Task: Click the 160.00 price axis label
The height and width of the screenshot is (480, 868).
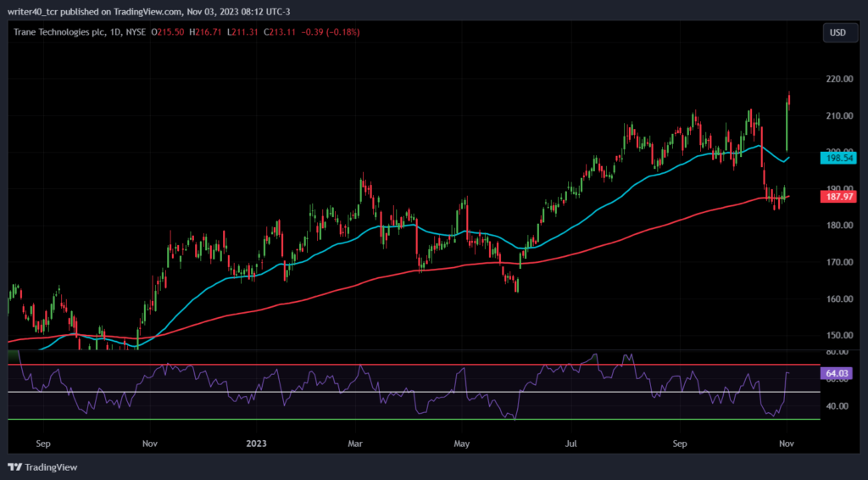Action: click(x=839, y=299)
